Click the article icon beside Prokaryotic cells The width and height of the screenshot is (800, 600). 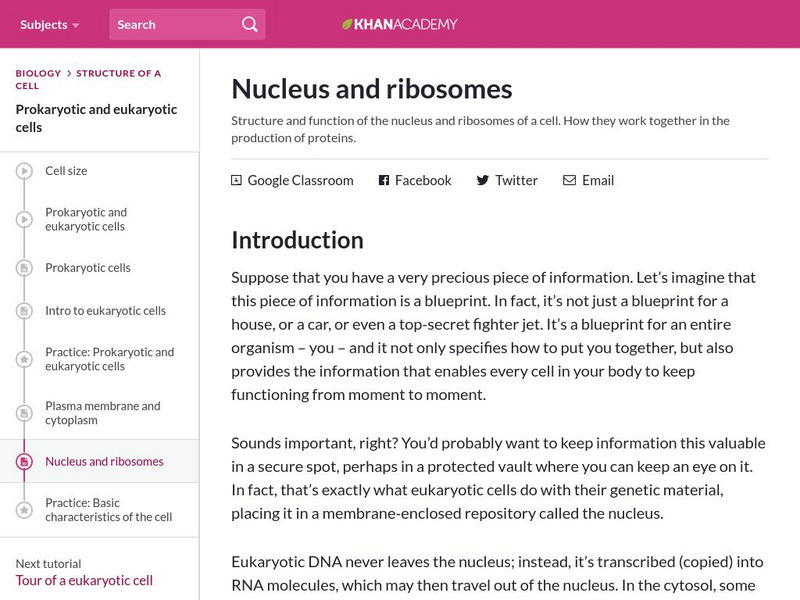pyautogui.click(x=24, y=268)
